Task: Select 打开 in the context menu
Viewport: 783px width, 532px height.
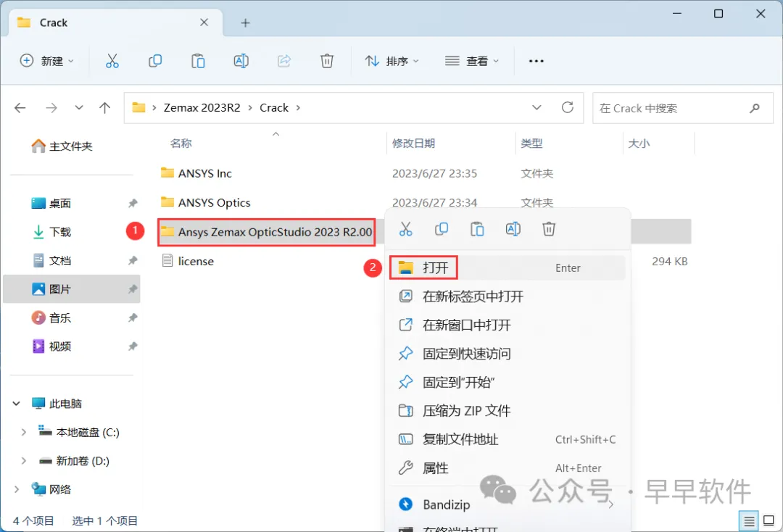Action: coord(507,268)
